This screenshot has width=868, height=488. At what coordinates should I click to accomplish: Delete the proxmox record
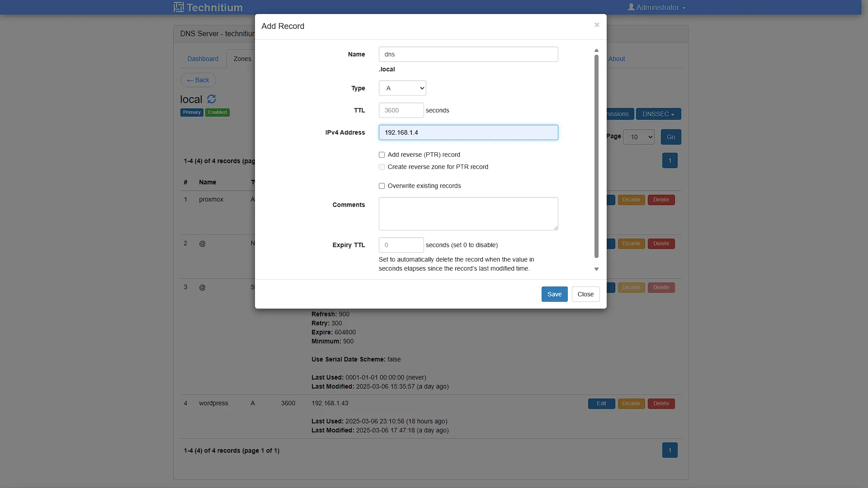(x=661, y=200)
